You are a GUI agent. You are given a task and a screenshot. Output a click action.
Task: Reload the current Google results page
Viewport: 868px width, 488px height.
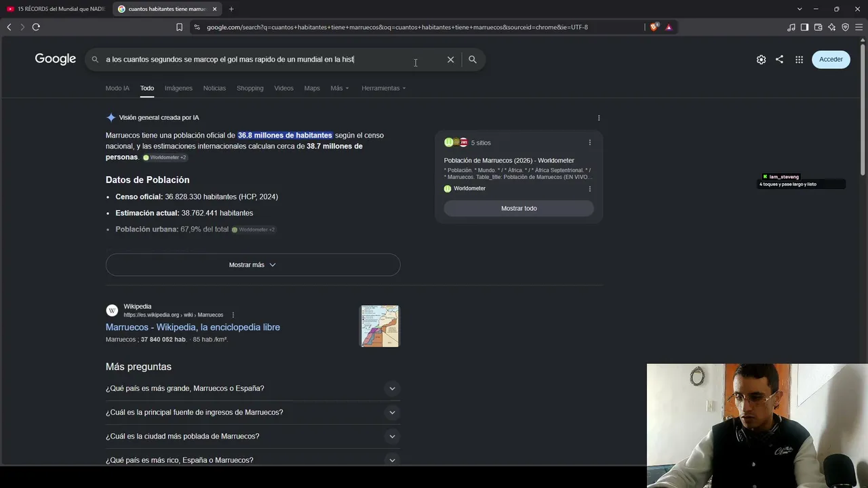click(36, 27)
